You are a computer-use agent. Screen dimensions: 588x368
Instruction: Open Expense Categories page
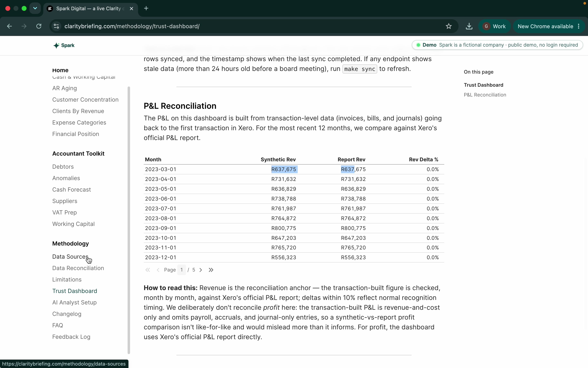[x=79, y=122]
